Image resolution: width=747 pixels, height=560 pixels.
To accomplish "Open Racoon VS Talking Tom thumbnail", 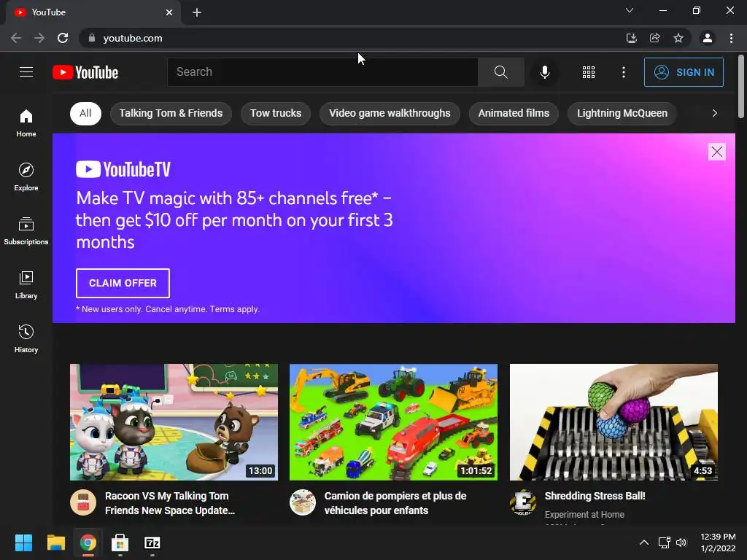I will [x=174, y=422].
